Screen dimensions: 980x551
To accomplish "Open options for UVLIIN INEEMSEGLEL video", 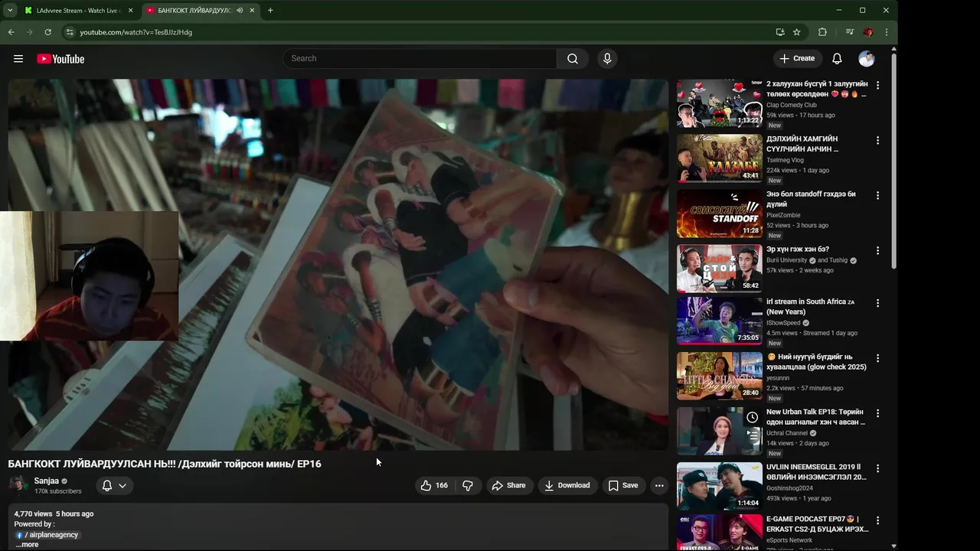I will click(x=878, y=468).
